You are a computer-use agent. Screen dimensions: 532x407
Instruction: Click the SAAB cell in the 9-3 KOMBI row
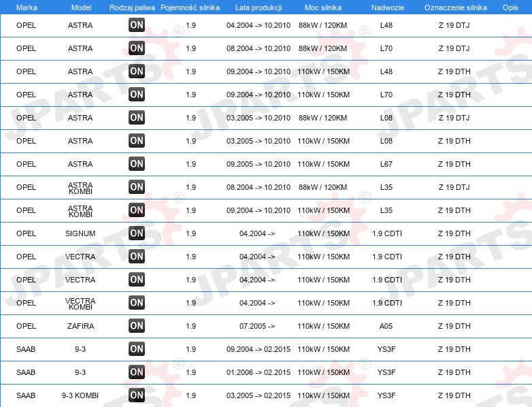point(26,395)
